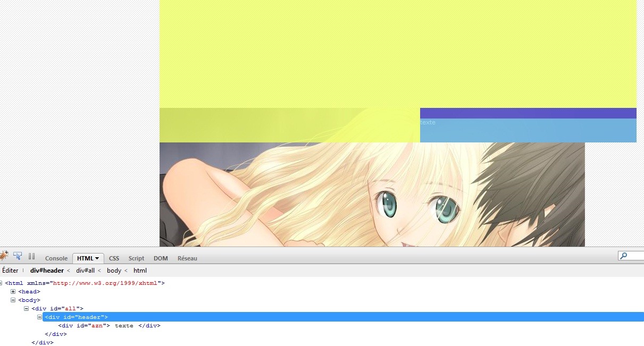This screenshot has width=644, height=346.
Task: Switch to the Script tab
Action: click(x=136, y=258)
